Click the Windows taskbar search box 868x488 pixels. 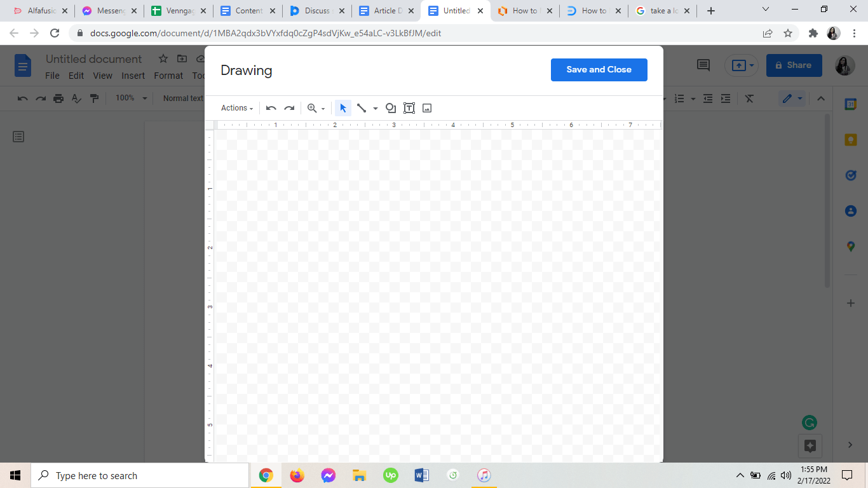click(x=140, y=475)
